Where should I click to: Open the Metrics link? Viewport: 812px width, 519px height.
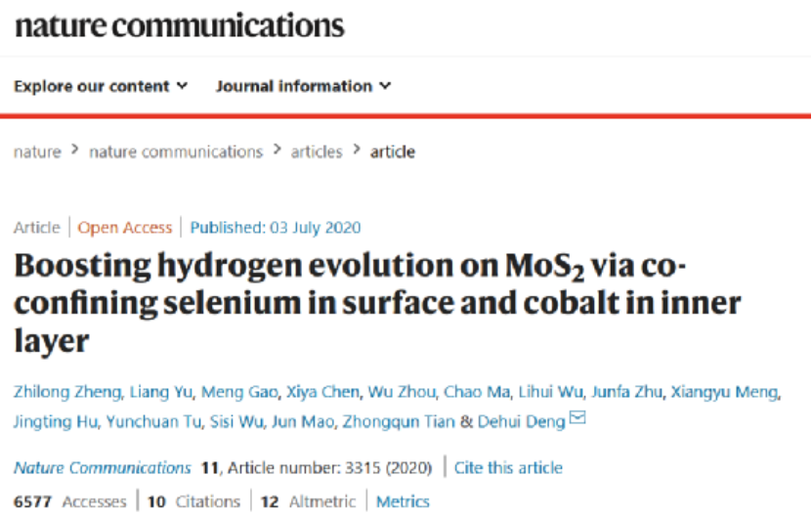(x=403, y=501)
